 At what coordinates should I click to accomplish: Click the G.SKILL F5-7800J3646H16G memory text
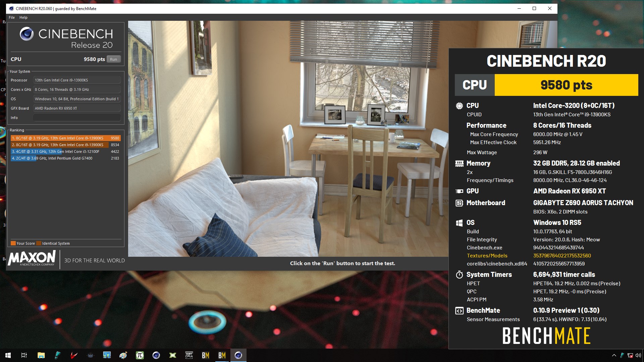573,172
